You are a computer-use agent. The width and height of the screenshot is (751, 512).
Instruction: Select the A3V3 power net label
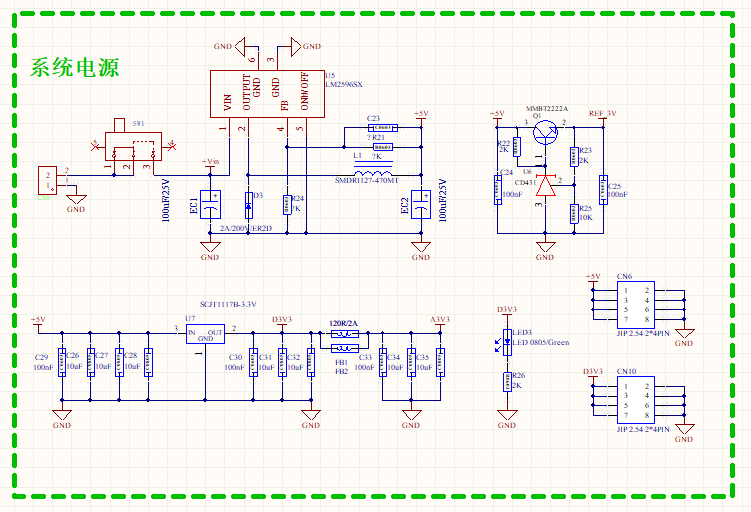click(x=440, y=320)
